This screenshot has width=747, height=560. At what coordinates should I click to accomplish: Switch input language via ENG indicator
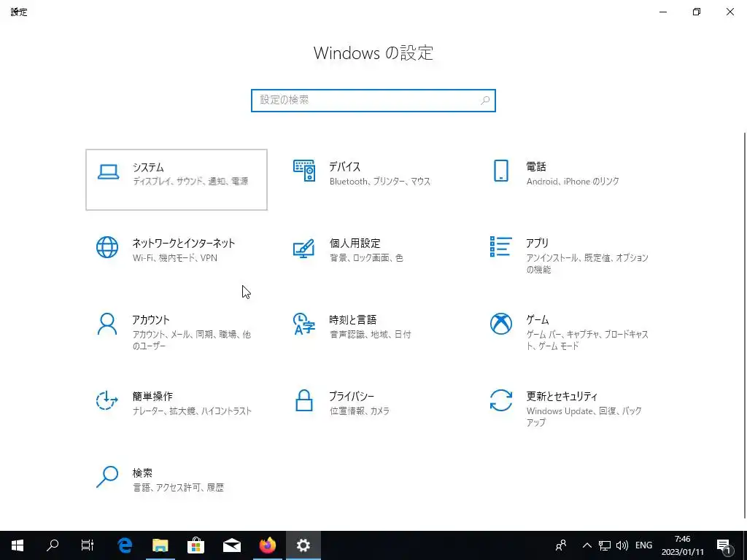[x=643, y=545]
